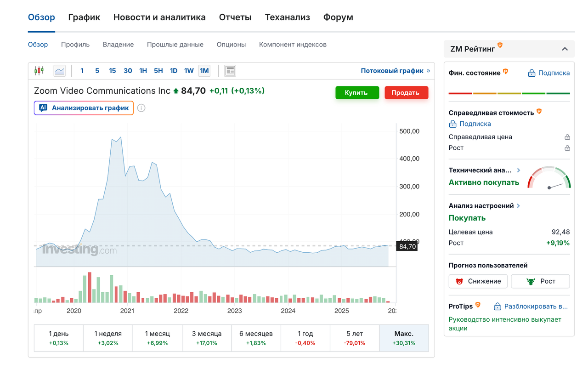
Task: Select 6 месяцев period range
Action: [256, 338]
